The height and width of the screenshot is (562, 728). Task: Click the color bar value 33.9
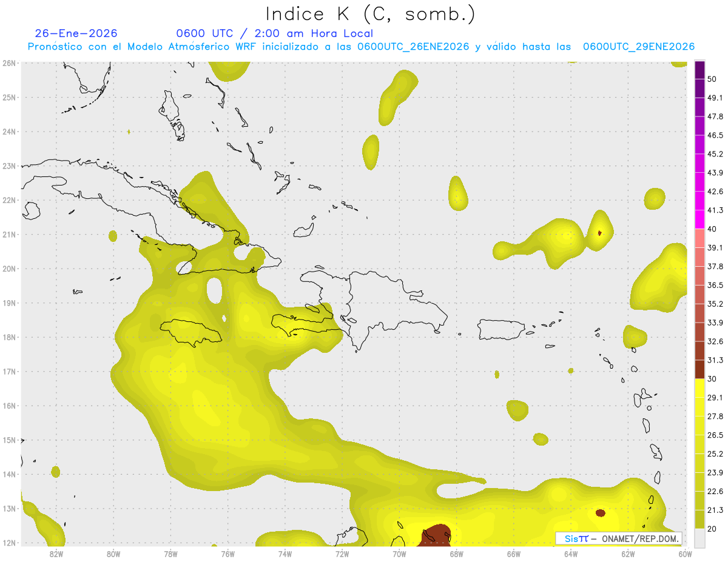coord(715,323)
